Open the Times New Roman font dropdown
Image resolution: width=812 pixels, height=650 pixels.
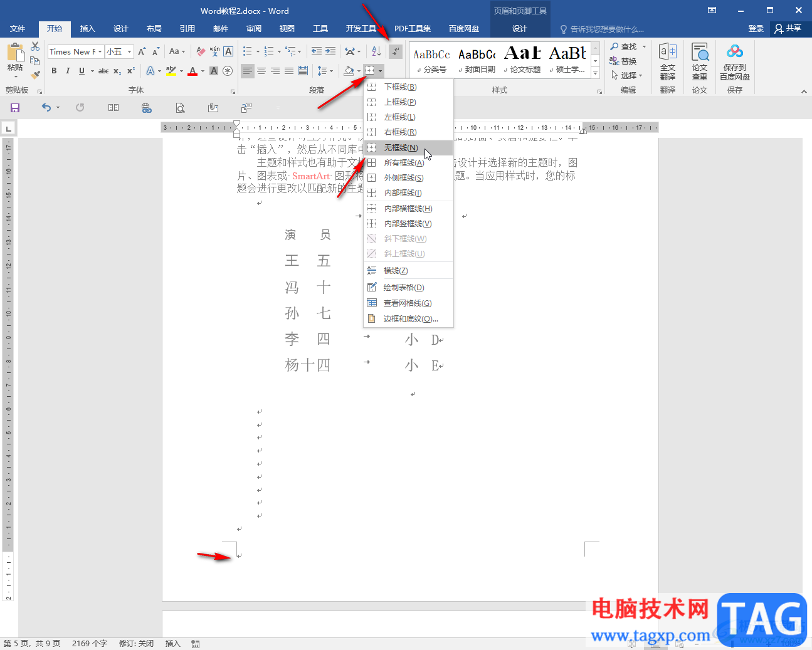click(x=100, y=51)
